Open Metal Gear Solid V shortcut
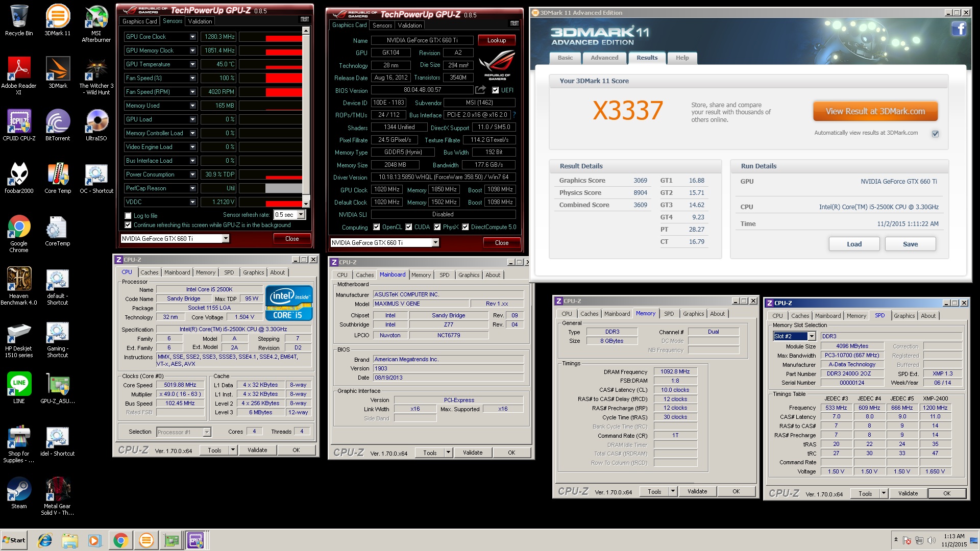This screenshot has height=551, width=980. pyautogui.click(x=58, y=496)
